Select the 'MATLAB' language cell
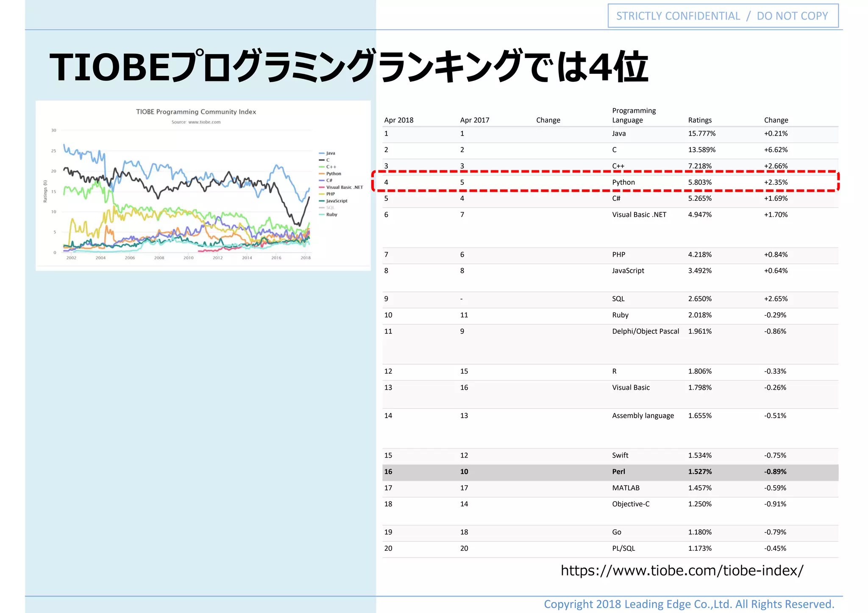This screenshot has width=868, height=613. pos(626,488)
